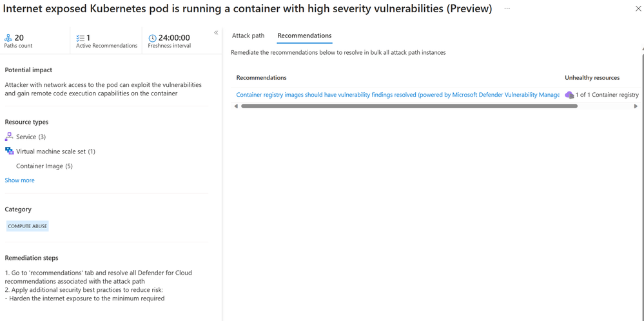
Task: Click the horizontal scrollbar thumb
Action: click(409, 106)
